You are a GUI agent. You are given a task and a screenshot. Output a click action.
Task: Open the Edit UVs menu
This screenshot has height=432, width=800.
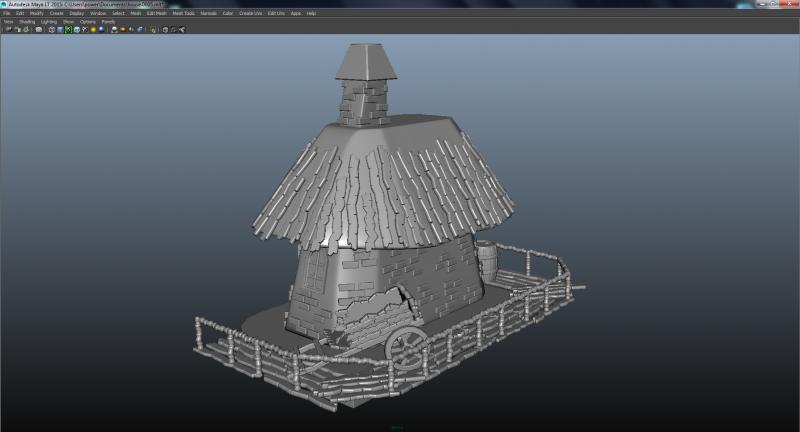[276, 13]
